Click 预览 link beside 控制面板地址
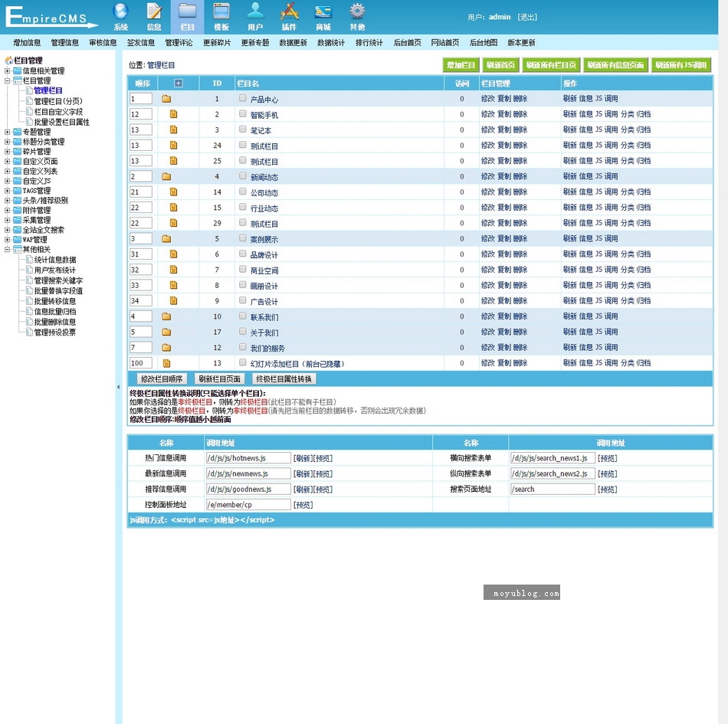The width and height of the screenshot is (728, 724). (x=303, y=505)
